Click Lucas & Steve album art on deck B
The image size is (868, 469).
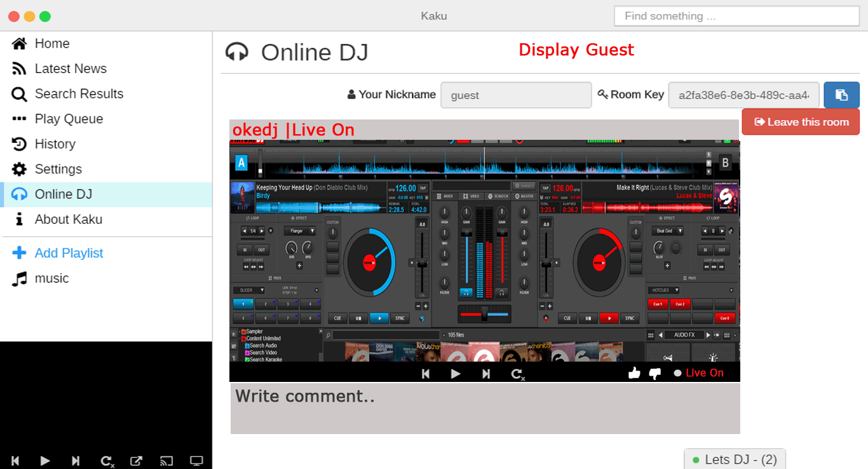point(727,198)
